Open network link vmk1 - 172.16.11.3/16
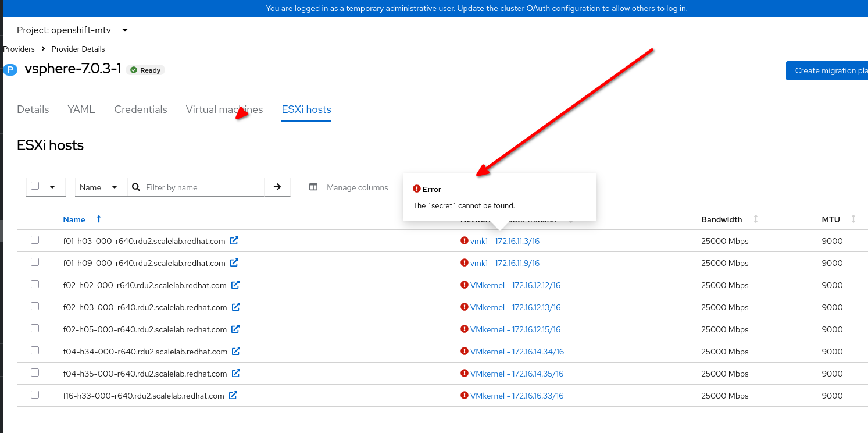Image resolution: width=868 pixels, height=433 pixels. (x=505, y=241)
